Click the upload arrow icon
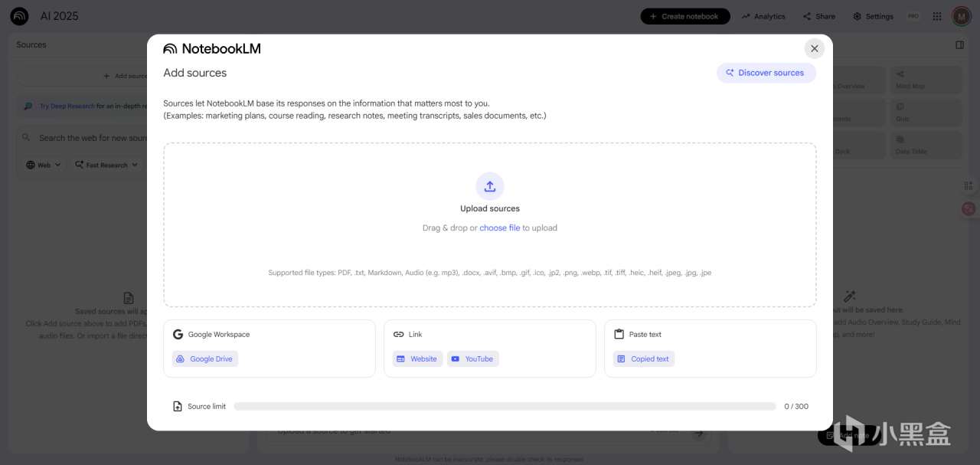The image size is (980, 465). 490,186
